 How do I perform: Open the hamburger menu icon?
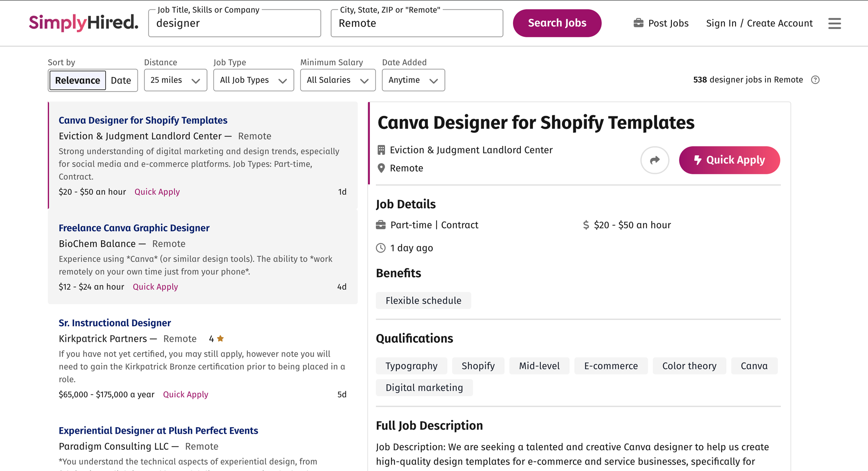point(834,23)
